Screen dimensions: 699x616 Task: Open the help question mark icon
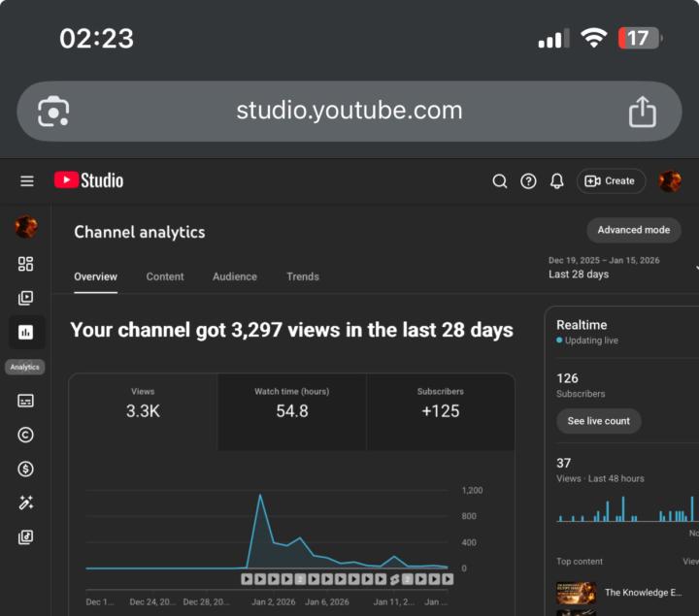pyautogui.click(x=528, y=181)
